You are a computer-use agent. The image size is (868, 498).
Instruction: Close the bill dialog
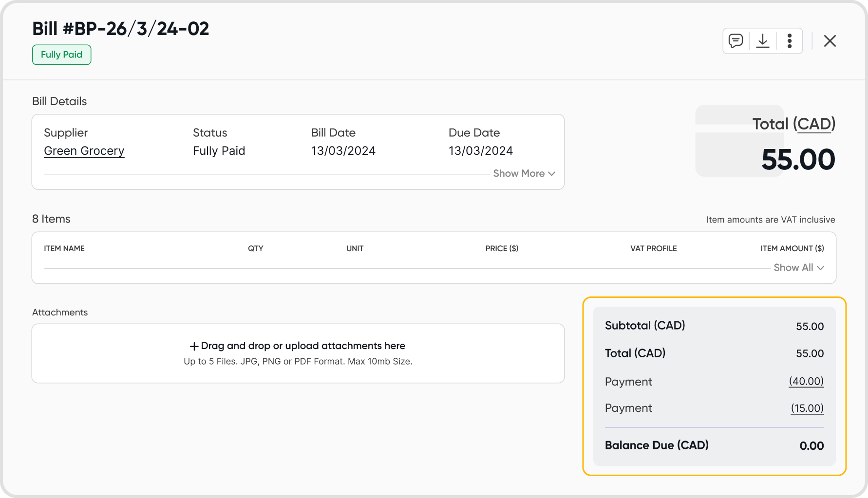pyautogui.click(x=830, y=41)
